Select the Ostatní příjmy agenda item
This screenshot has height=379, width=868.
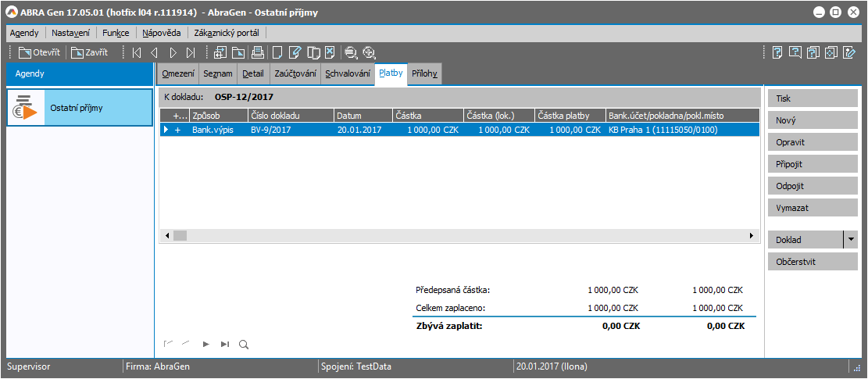pos(80,108)
